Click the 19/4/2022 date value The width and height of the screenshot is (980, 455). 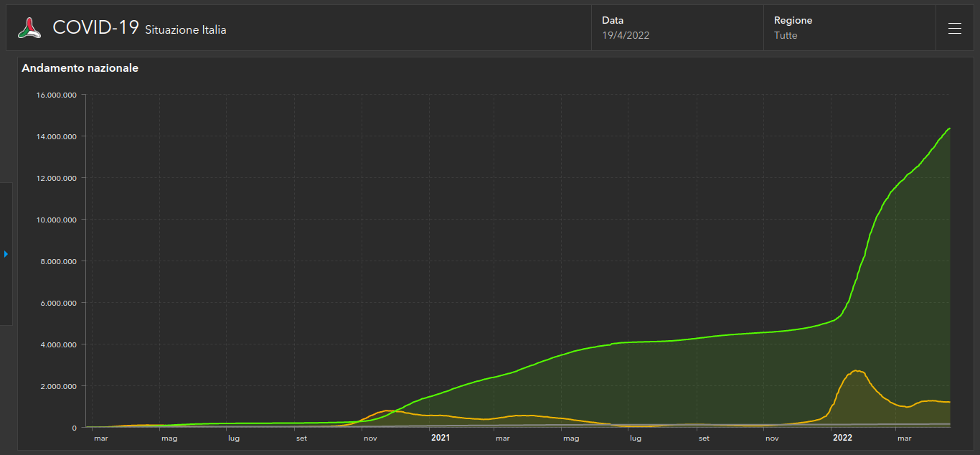(626, 35)
